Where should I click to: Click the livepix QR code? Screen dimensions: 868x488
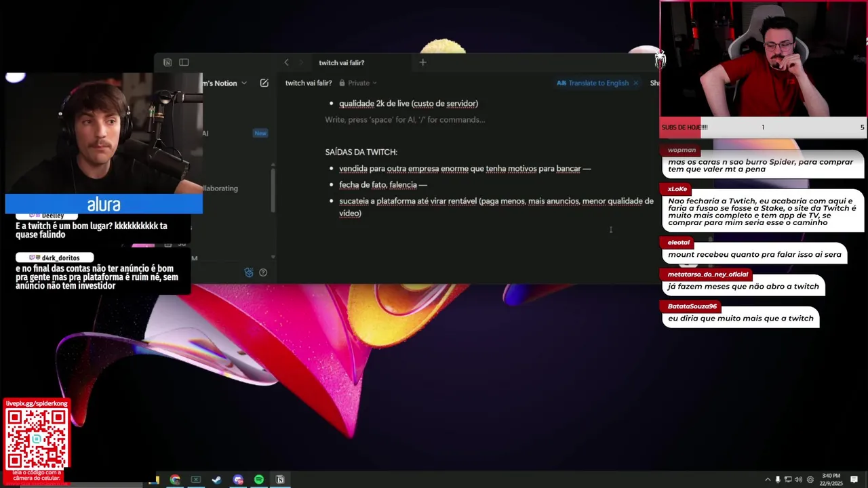37,439
